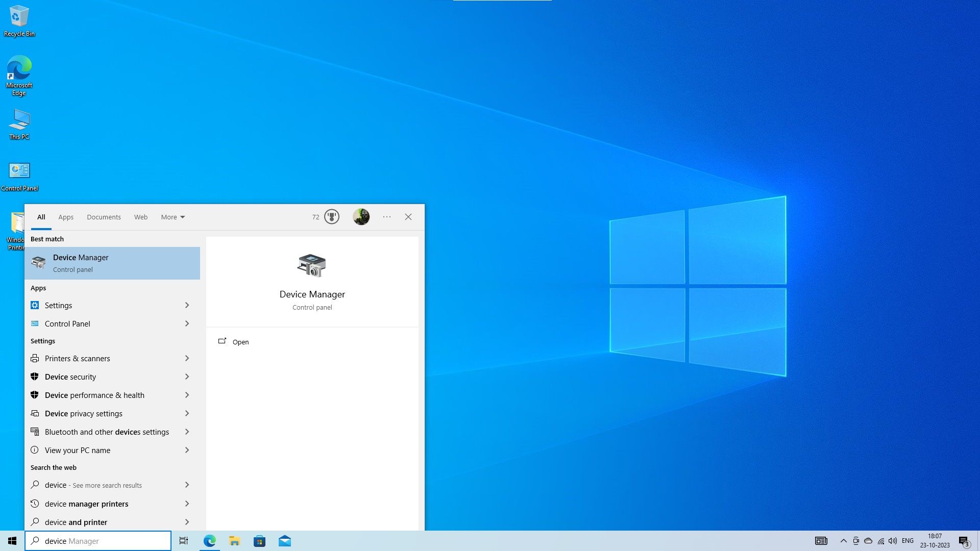Open Bluetooth and other devices settings
Image resolution: width=980 pixels, height=551 pixels.
click(x=107, y=432)
